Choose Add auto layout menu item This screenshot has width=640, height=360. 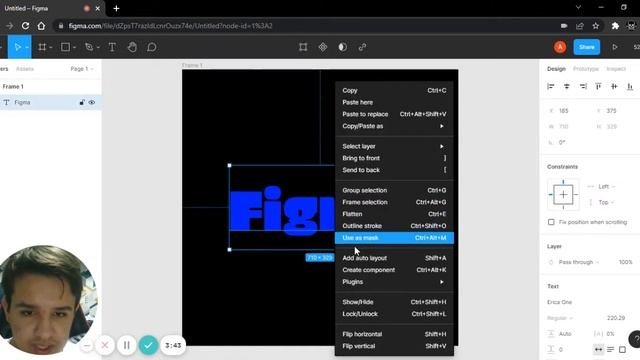coord(394,258)
